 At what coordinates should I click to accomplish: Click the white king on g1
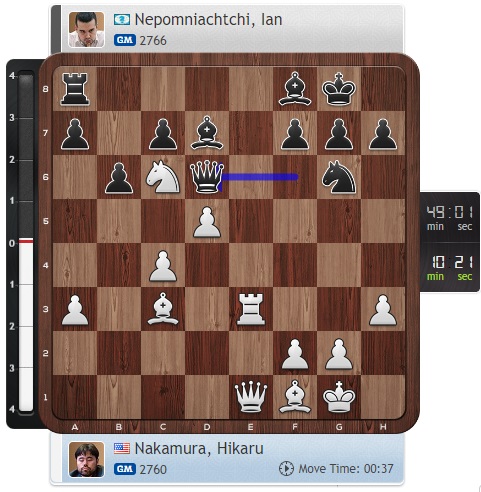tap(339, 397)
